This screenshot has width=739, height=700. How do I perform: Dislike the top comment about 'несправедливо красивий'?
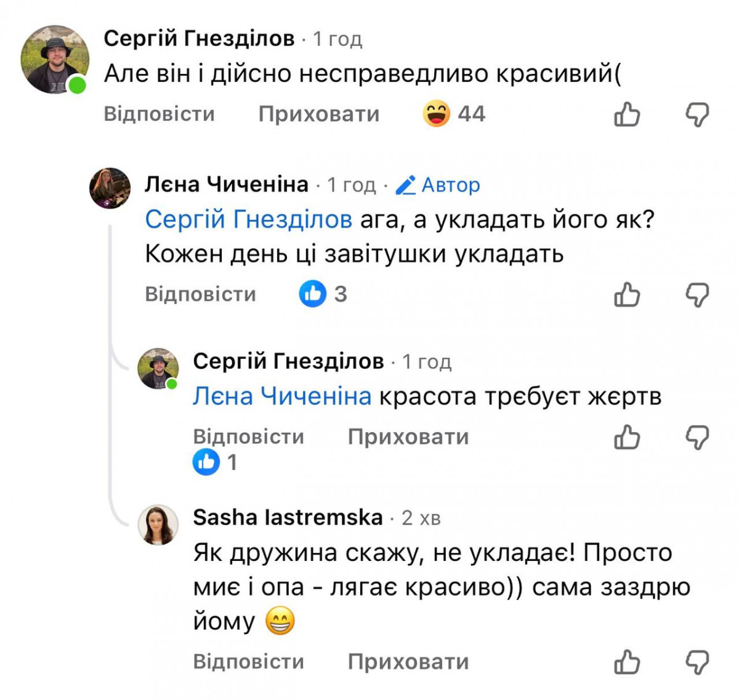point(697,115)
